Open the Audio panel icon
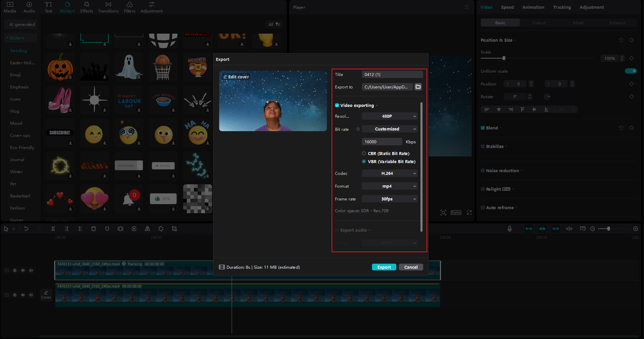 [29, 7]
